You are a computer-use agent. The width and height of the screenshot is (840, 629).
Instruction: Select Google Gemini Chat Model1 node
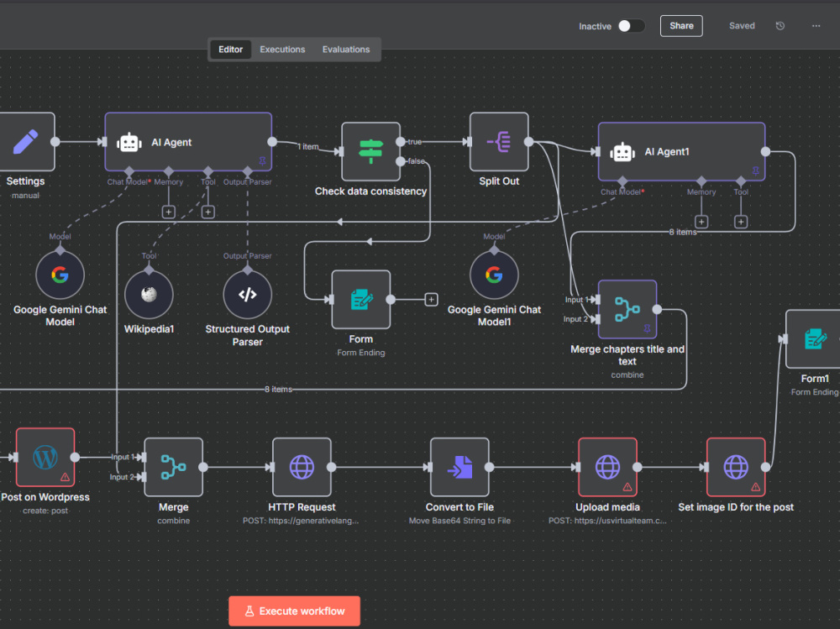tap(494, 275)
